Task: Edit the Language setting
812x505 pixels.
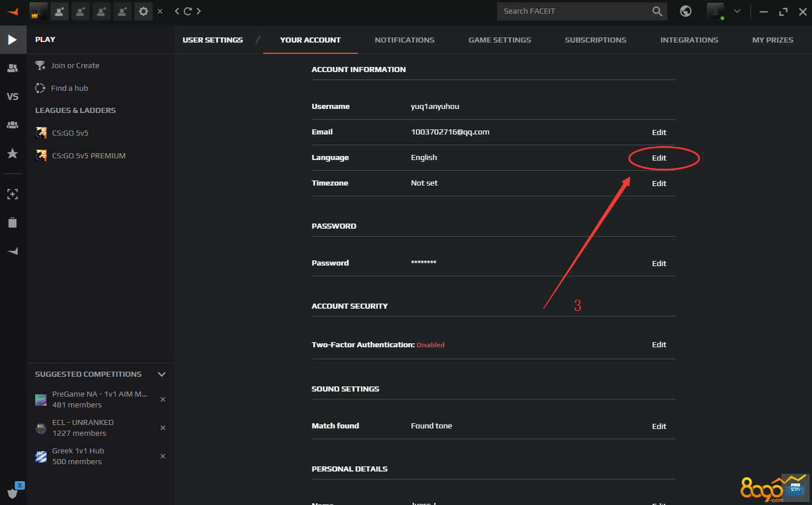Action: (x=659, y=158)
